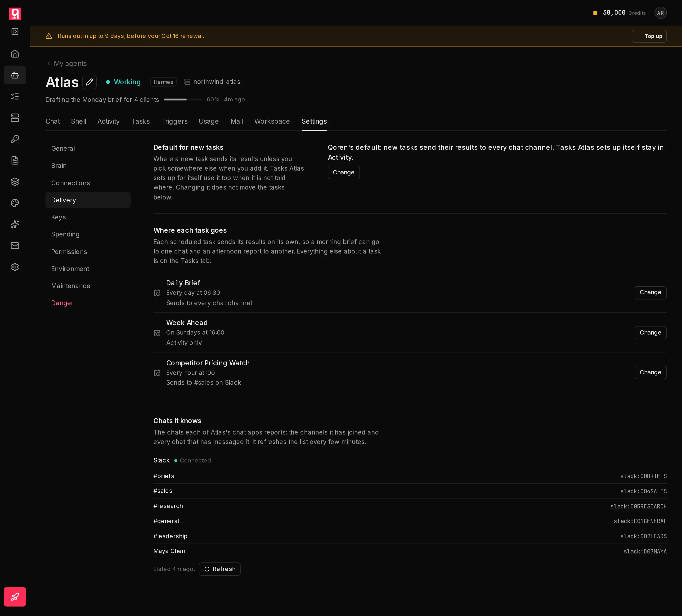Click the warning triangle in renewal banner
682x616 pixels.
(x=49, y=36)
